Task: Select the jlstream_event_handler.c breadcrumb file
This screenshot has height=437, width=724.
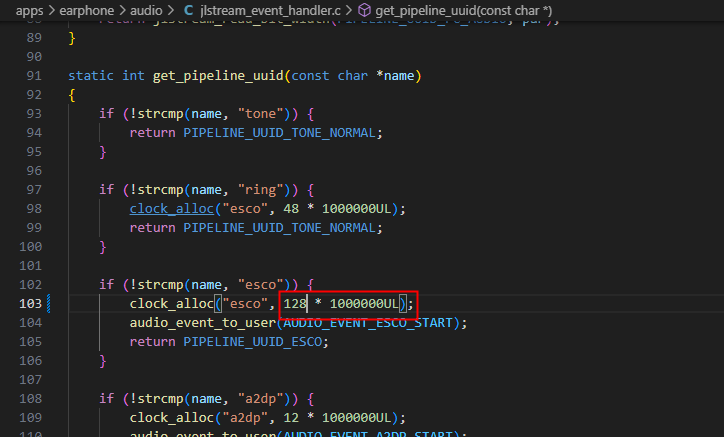Action: [x=271, y=10]
